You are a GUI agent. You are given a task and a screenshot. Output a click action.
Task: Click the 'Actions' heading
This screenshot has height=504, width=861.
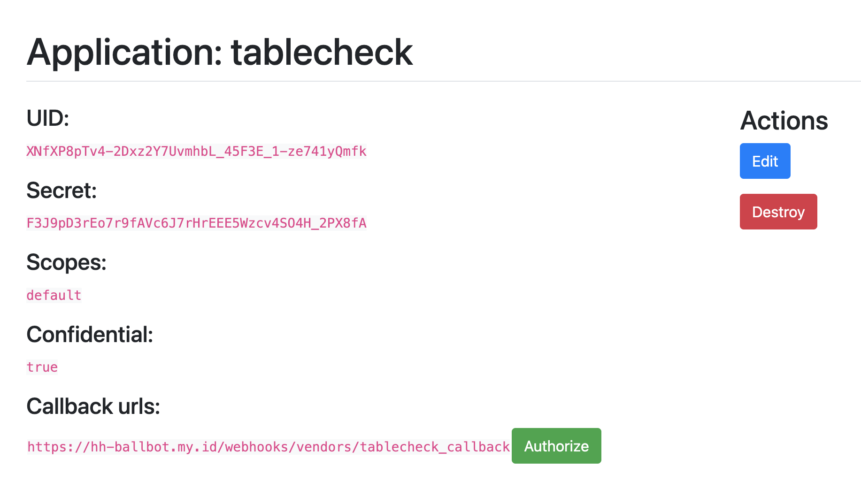pyautogui.click(x=784, y=121)
